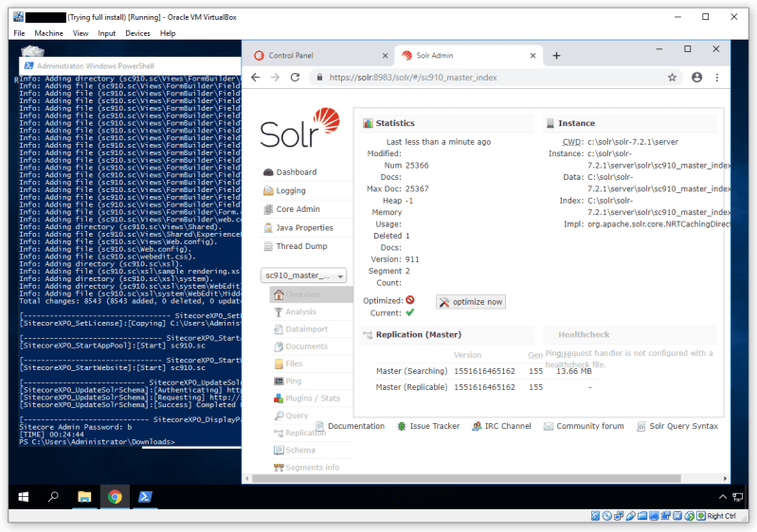Click the Chrome address bar URL
This screenshot has height=532, width=757.
[413, 78]
